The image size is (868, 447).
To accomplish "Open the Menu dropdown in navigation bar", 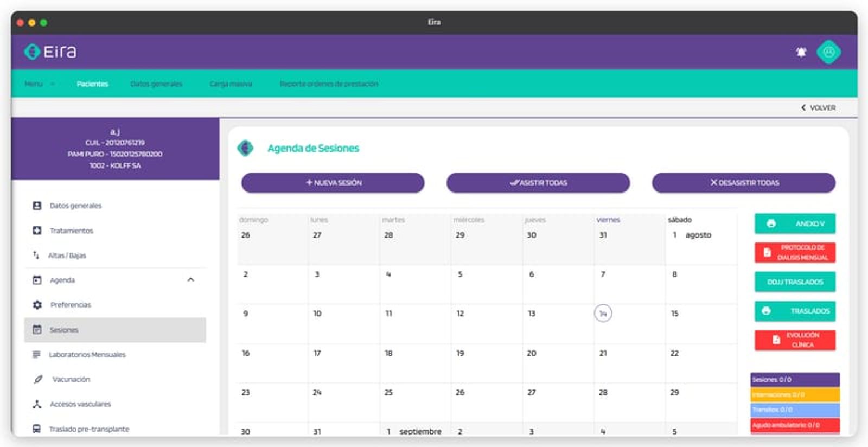I will pos(40,84).
